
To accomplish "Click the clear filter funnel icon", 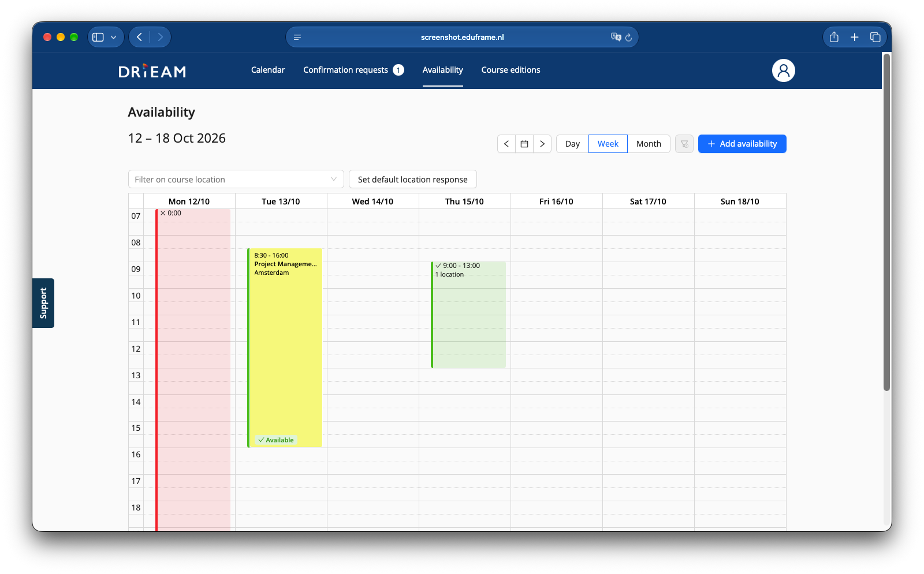I will click(x=684, y=144).
